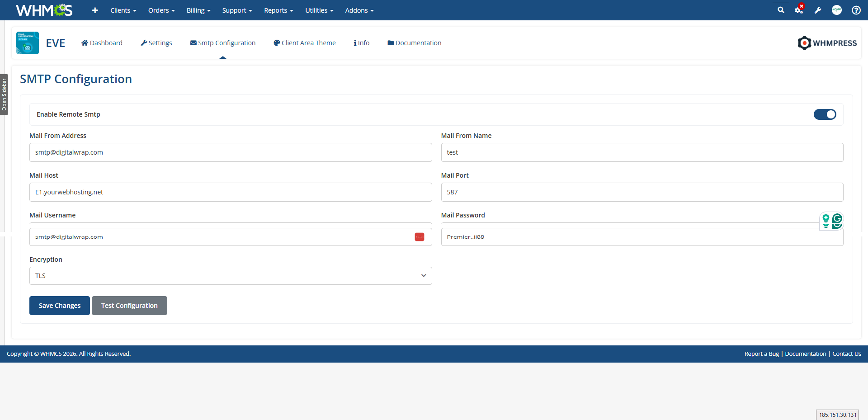Expand the Addons menu

pyautogui.click(x=359, y=10)
